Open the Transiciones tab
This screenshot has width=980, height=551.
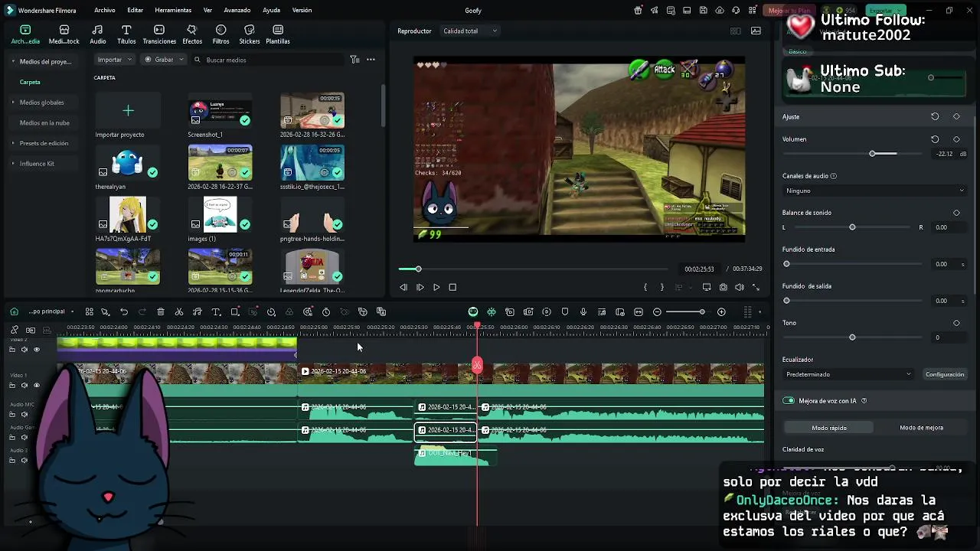point(159,34)
